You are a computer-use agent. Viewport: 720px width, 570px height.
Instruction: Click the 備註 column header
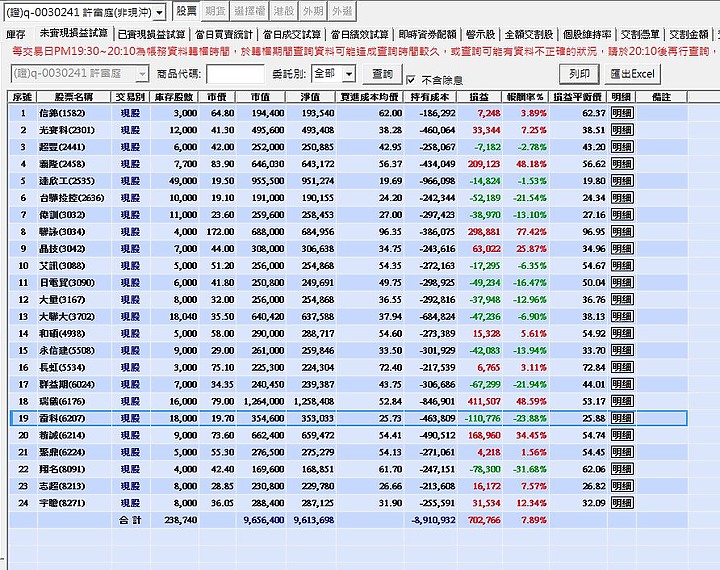(661, 97)
